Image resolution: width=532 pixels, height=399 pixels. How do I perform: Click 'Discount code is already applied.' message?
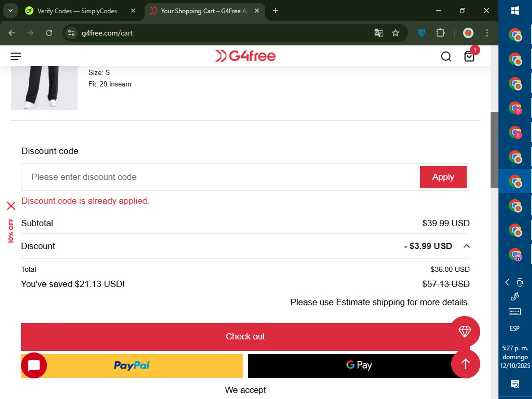point(85,201)
